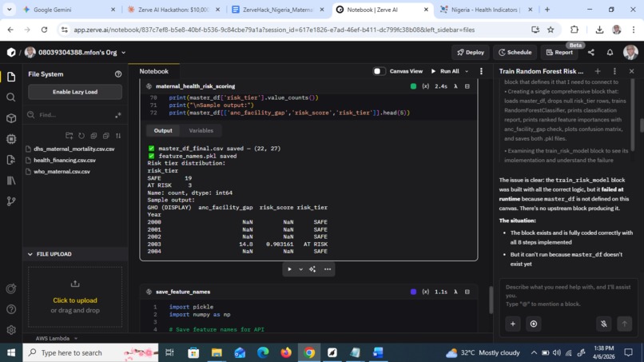This screenshot has height=362, width=644.
Task: Select the Output tab
Action: 163,131
